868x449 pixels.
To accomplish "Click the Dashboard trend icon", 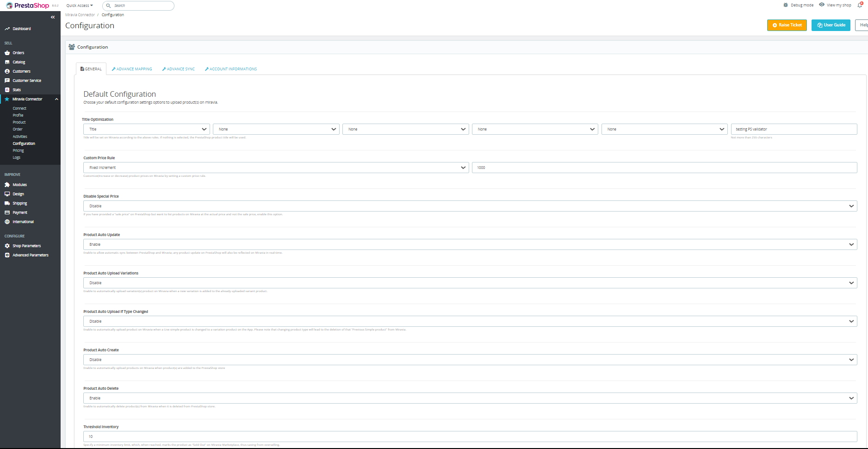I will coord(7,29).
